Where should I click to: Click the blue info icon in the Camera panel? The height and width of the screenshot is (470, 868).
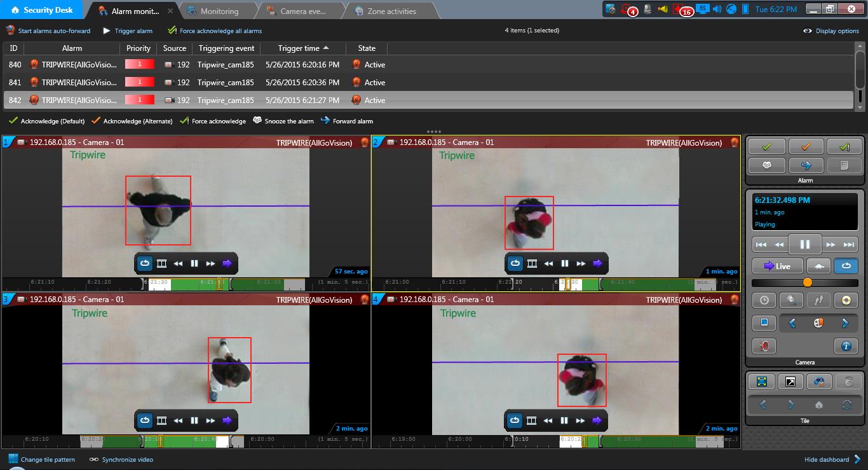pyautogui.click(x=845, y=346)
